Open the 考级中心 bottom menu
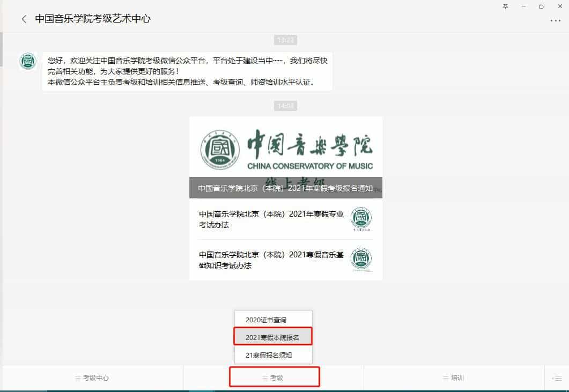This screenshot has width=569, height=392. tap(92, 378)
